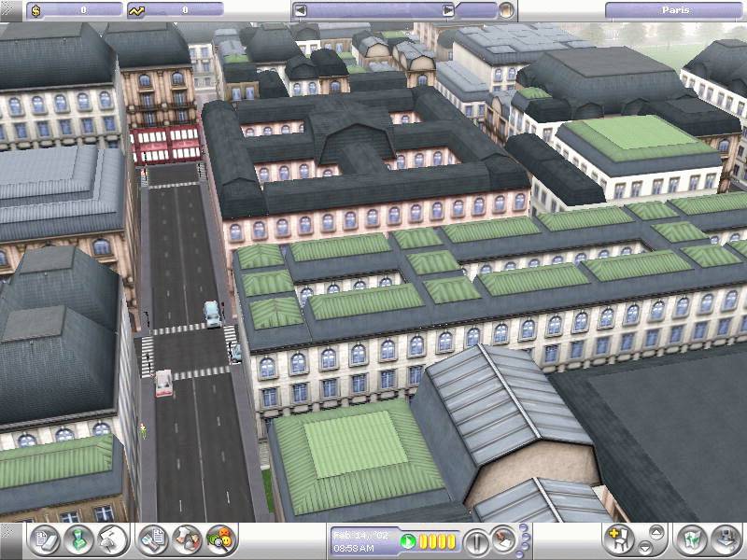Viewport: 747px width, 560px height.
Task: Click the save game computer icon
Action: [724, 539]
